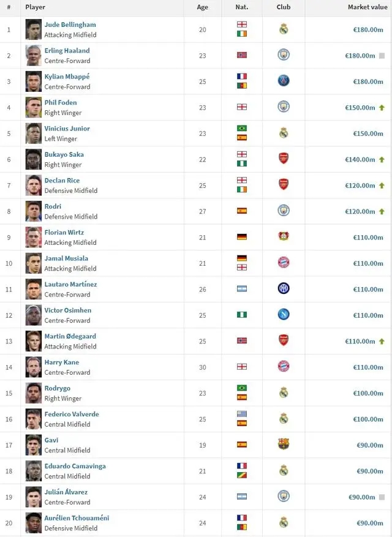The height and width of the screenshot is (537, 392).
Task: Click Erling Haaland's player photo thumbnail
Action: 34,55
